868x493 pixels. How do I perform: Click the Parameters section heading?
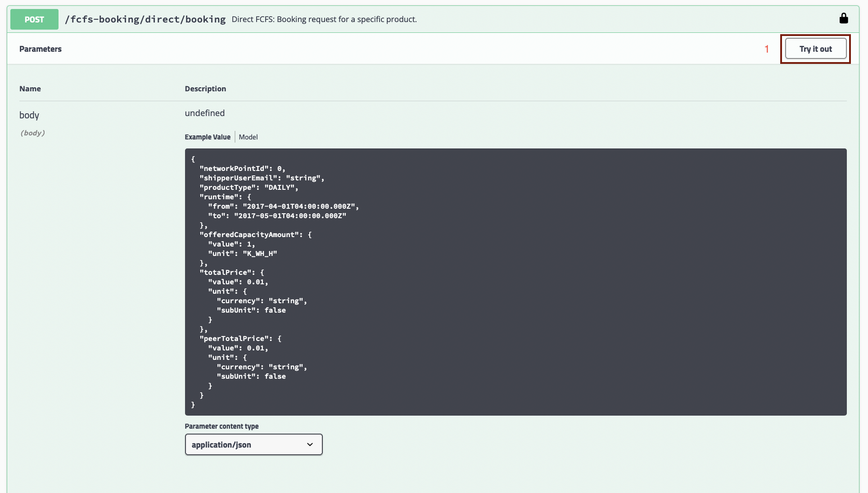tap(41, 49)
